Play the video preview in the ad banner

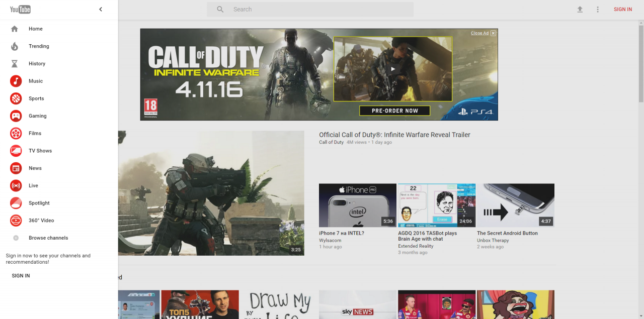393,69
